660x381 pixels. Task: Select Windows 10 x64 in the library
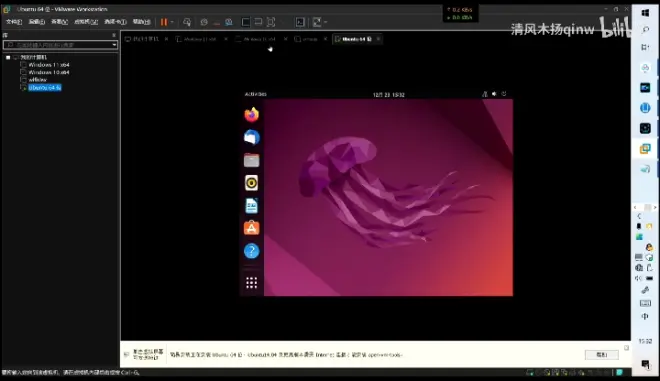(49, 72)
